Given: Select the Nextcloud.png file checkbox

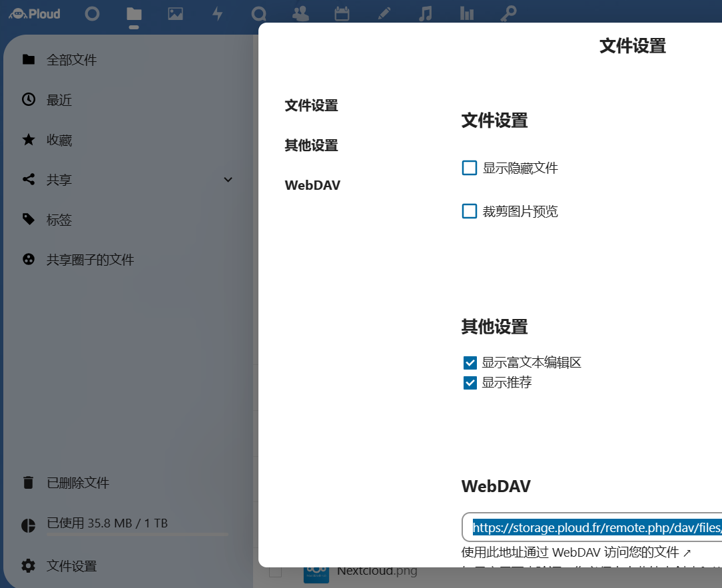Looking at the screenshot, I should pos(275,571).
